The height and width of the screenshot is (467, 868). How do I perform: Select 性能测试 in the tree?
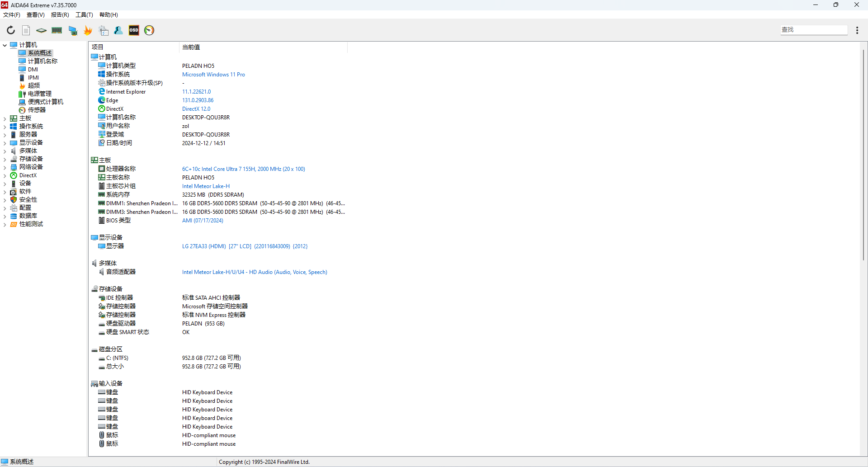[x=31, y=224]
